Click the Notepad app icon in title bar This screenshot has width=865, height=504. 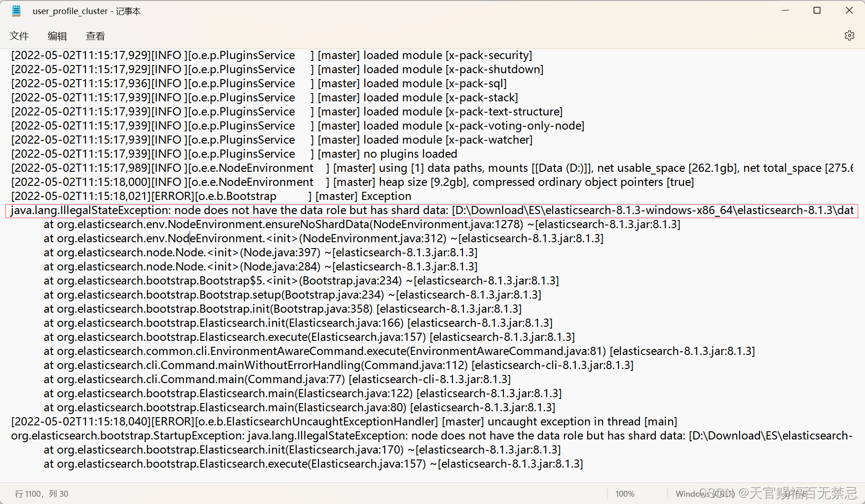coord(16,11)
